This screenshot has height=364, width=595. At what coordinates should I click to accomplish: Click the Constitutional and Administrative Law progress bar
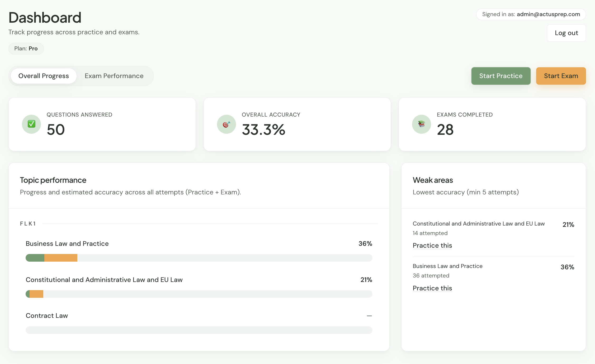(x=199, y=294)
